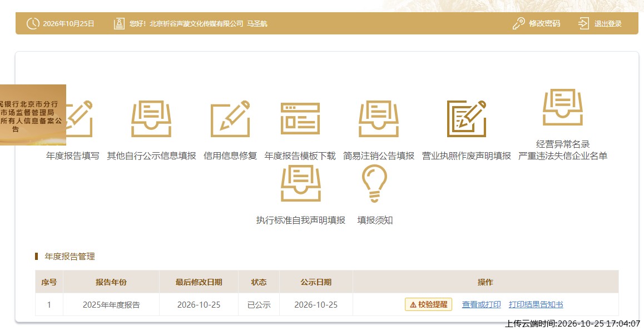Click the 年度报告填写 label
The height and width of the screenshot is (331, 644).
pos(73,156)
